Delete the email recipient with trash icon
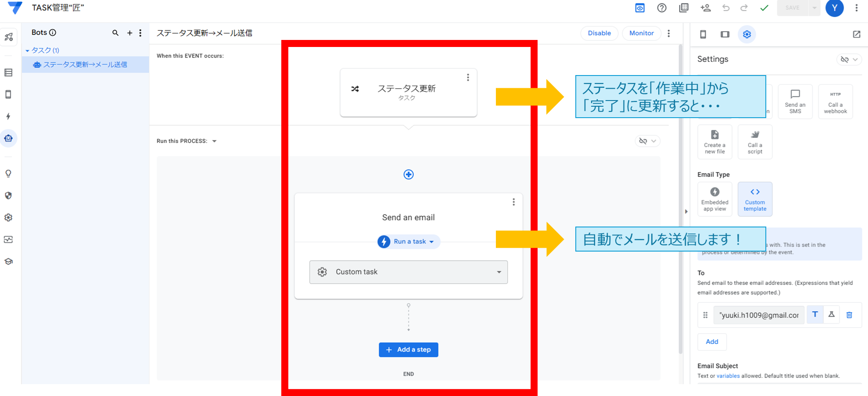 tap(850, 315)
